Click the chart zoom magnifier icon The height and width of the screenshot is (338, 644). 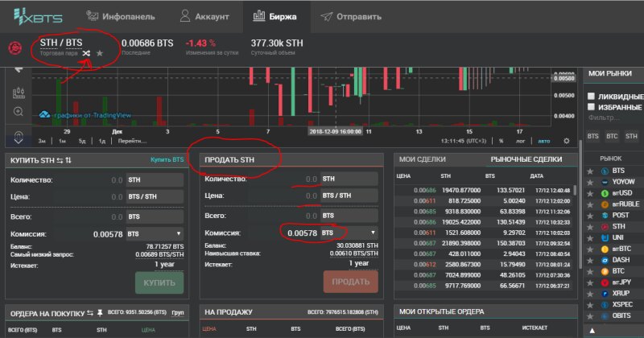tap(18, 111)
